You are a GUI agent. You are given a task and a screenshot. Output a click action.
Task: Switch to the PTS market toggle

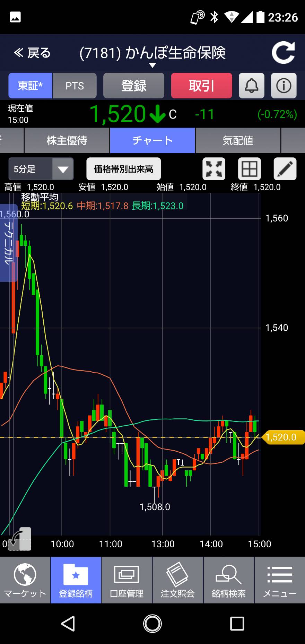[75, 86]
